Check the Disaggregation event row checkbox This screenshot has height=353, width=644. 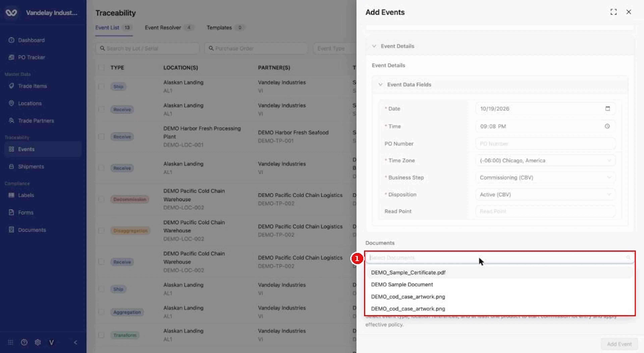(x=101, y=230)
